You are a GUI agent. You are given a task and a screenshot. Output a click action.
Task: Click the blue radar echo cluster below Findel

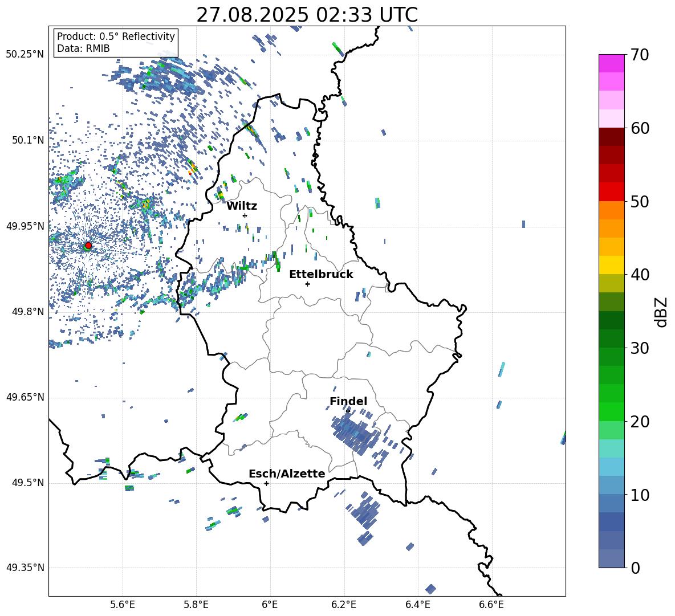coord(355,433)
